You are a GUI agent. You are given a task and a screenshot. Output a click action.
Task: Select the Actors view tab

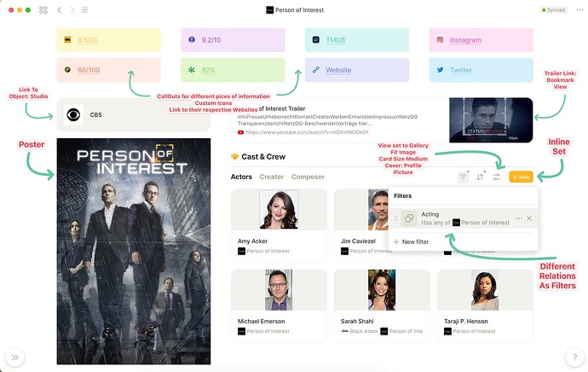coord(241,177)
